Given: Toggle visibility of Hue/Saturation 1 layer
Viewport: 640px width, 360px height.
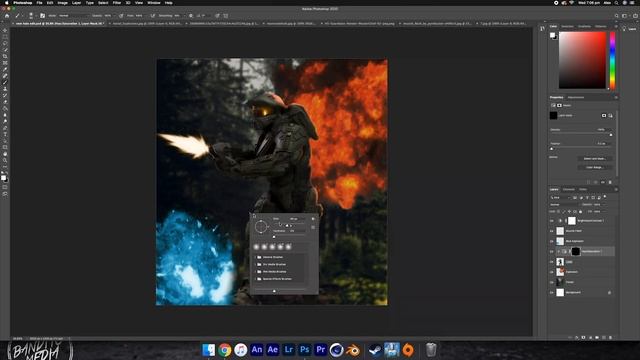Looking at the screenshot, I should [552, 251].
